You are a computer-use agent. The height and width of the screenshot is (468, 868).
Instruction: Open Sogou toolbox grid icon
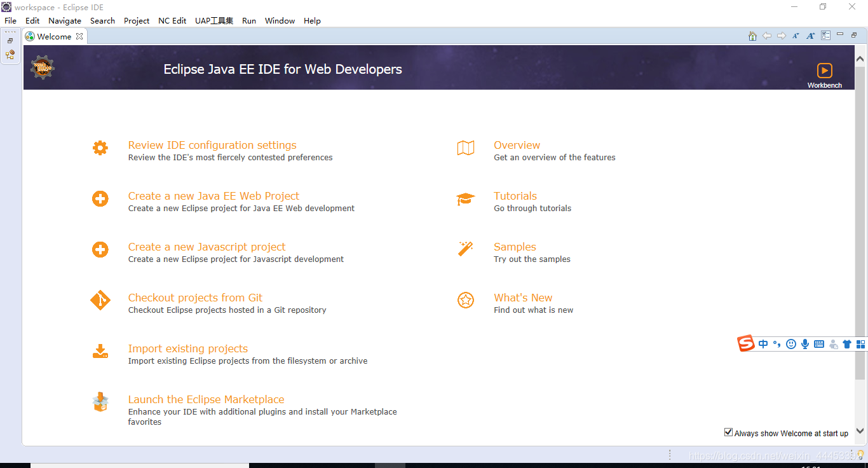pyautogui.click(x=861, y=344)
